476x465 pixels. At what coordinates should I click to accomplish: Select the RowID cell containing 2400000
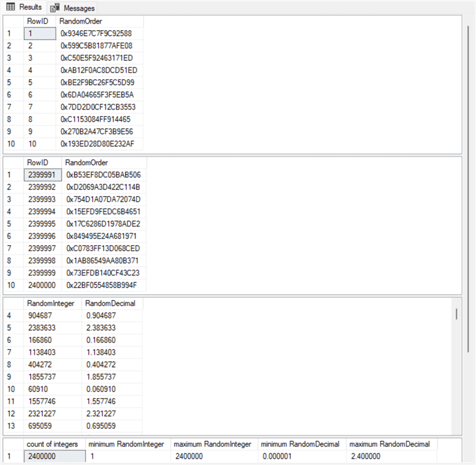[x=42, y=285]
